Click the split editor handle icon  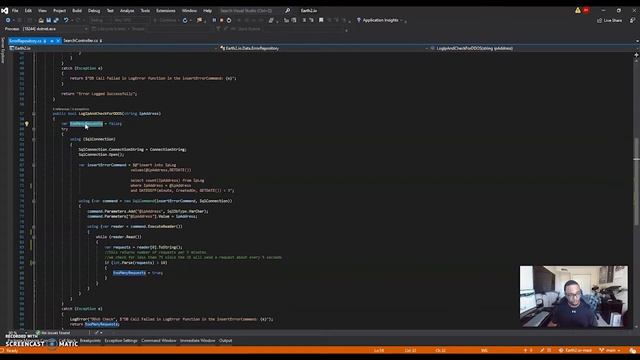click(636, 54)
